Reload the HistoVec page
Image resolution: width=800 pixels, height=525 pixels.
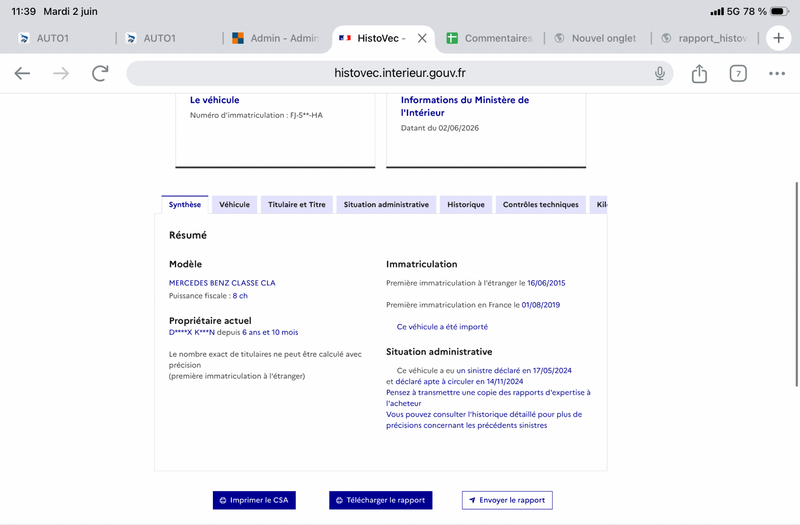click(x=100, y=73)
